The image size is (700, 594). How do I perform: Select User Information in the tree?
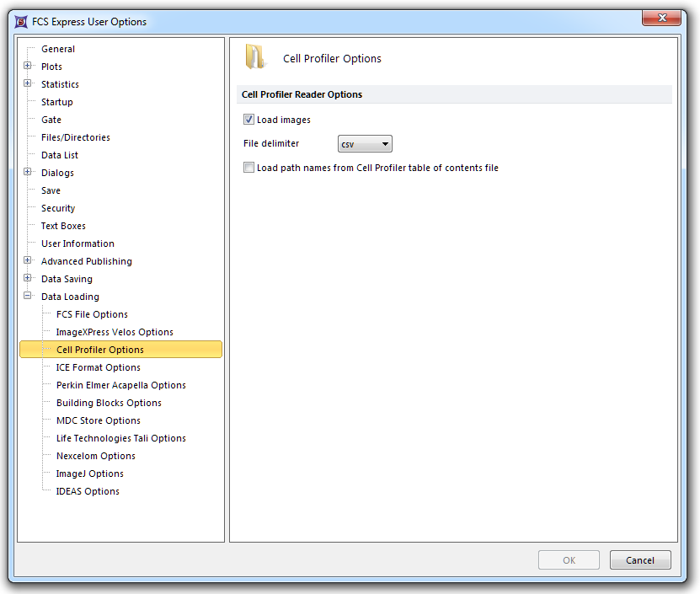pos(77,243)
